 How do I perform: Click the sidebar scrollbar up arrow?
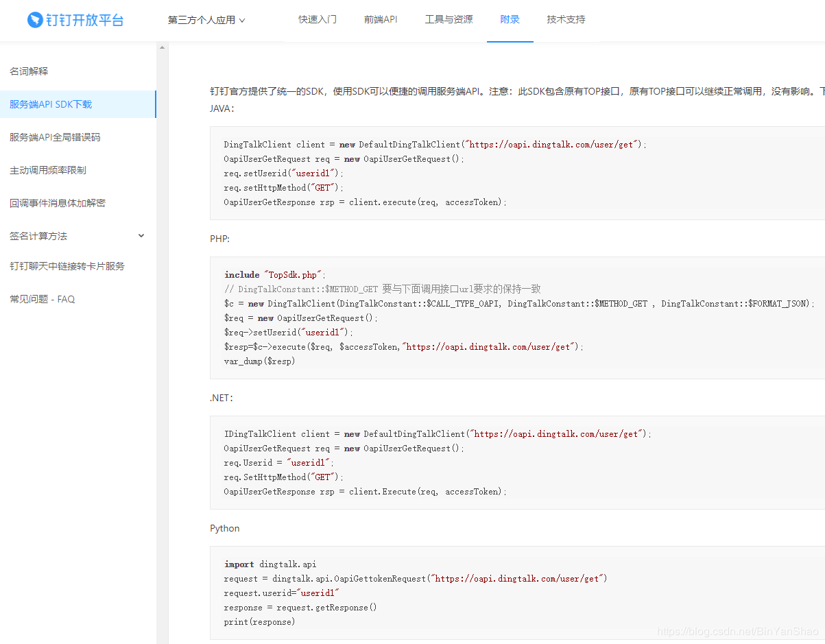(163, 48)
